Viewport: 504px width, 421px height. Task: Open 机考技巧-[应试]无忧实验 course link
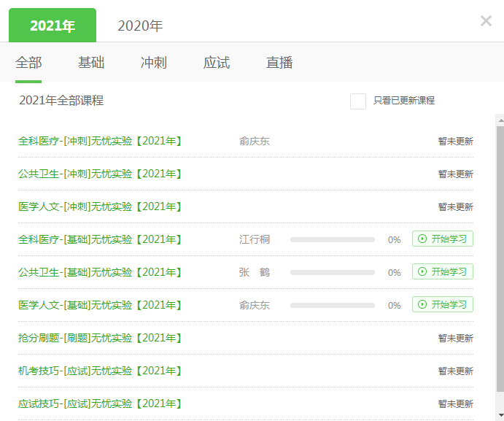[x=100, y=371]
